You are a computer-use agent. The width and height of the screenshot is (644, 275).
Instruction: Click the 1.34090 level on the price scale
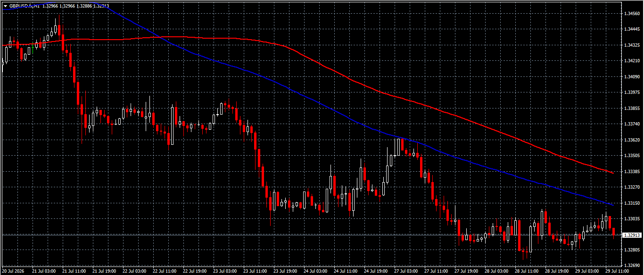click(x=631, y=77)
